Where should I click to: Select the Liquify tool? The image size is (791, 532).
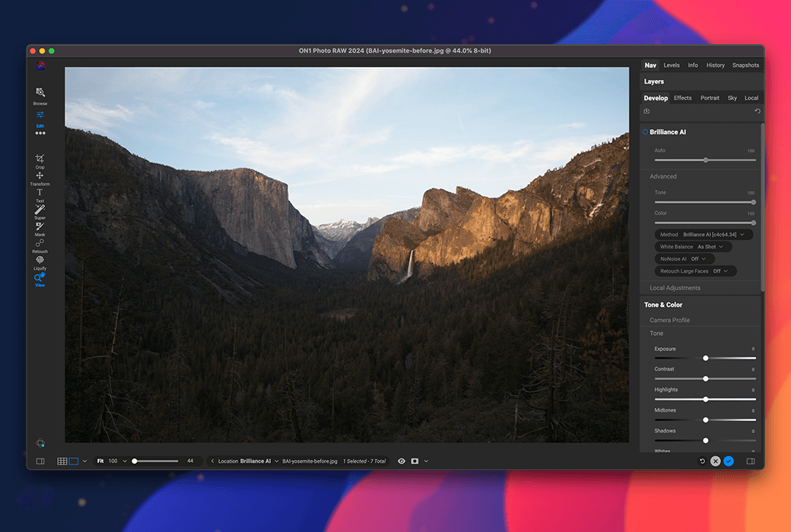tap(40, 263)
